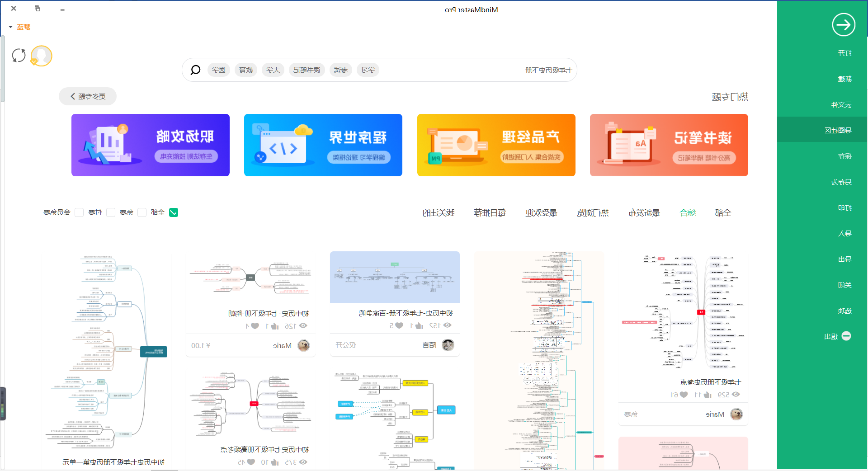Select the 全部 sort tab

[x=723, y=212]
